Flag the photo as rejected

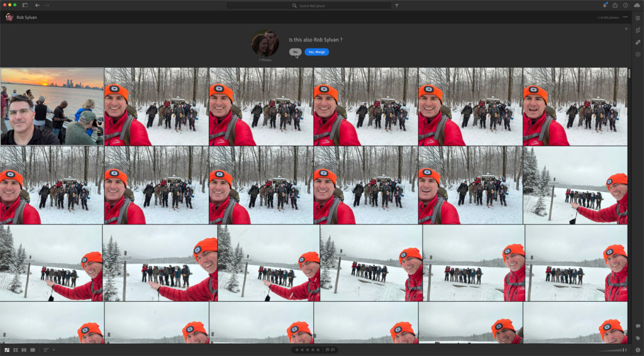[333, 350]
